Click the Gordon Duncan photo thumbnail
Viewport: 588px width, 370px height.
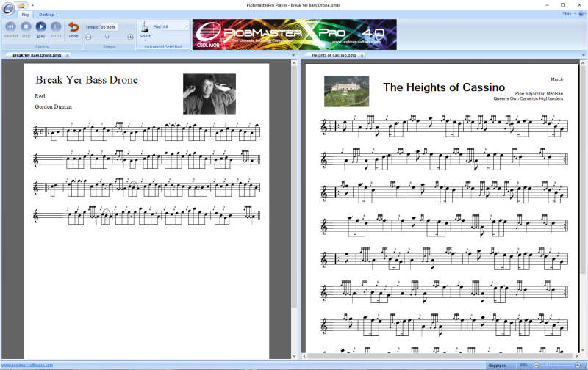point(209,93)
